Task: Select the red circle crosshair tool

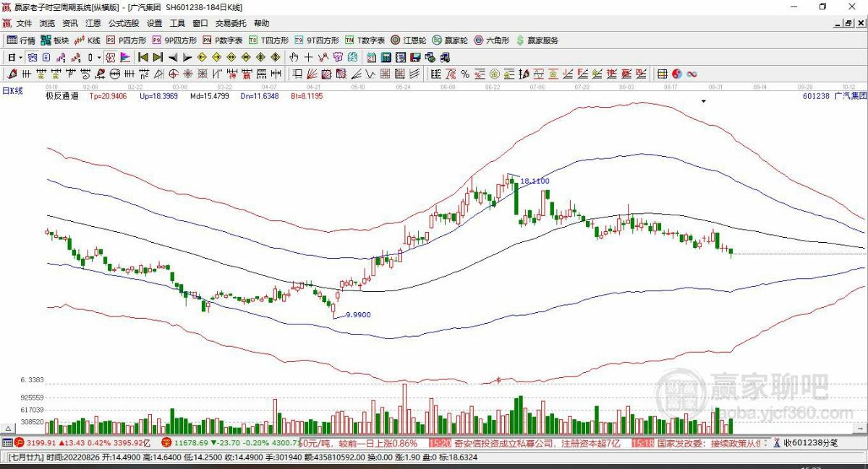Action: [174, 74]
